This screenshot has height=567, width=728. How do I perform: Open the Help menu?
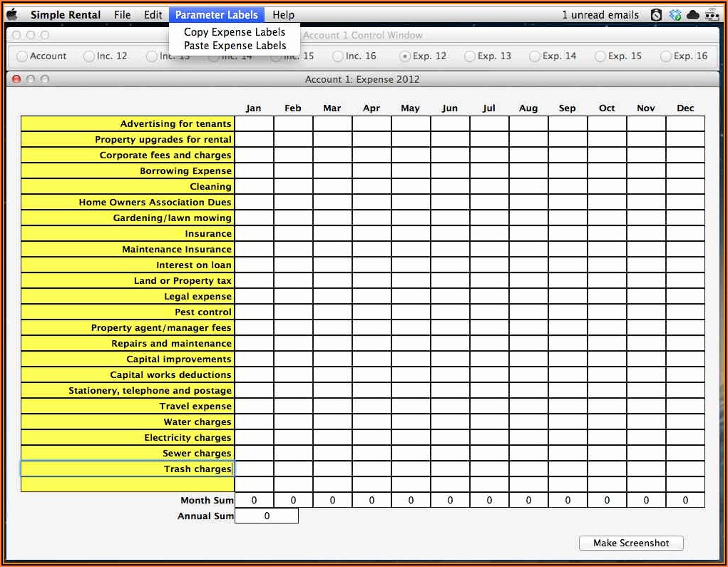pos(283,14)
